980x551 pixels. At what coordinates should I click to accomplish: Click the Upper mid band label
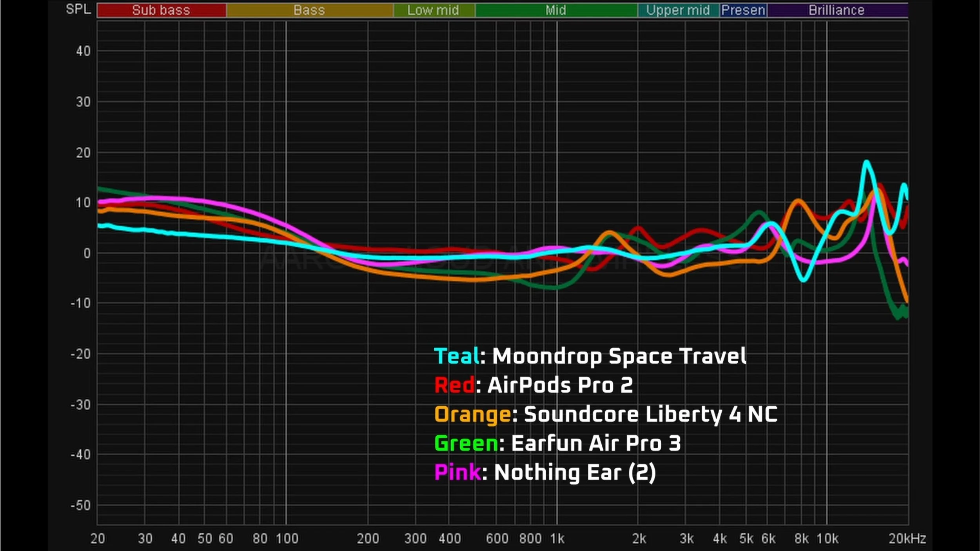coord(678,10)
